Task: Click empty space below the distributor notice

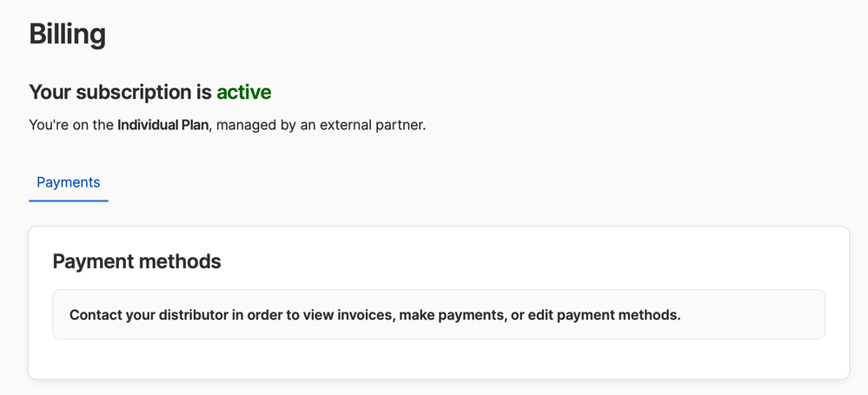Action: point(438,359)
